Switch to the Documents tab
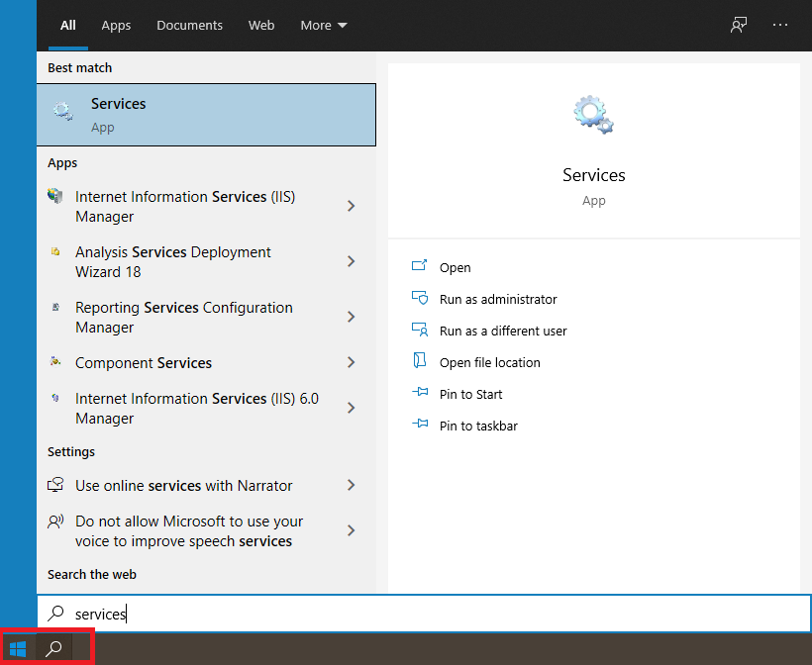This screenshot has width=812, height=665. [189, 25]
